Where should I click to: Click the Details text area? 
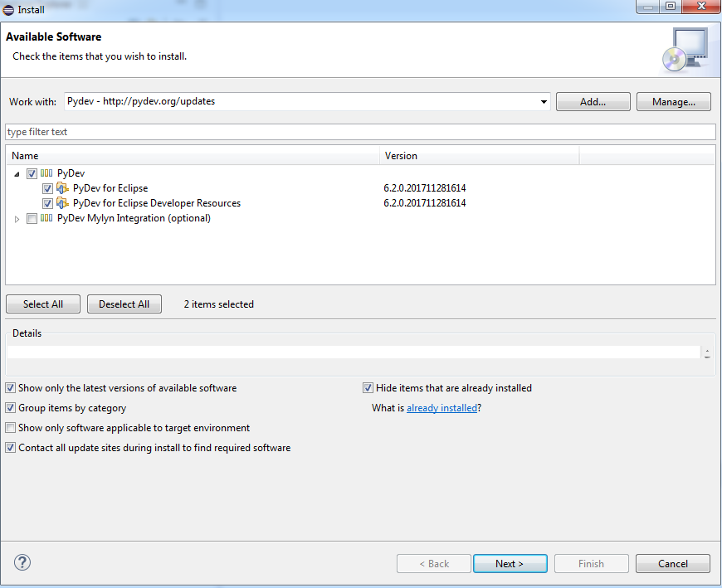pos(354,352)
